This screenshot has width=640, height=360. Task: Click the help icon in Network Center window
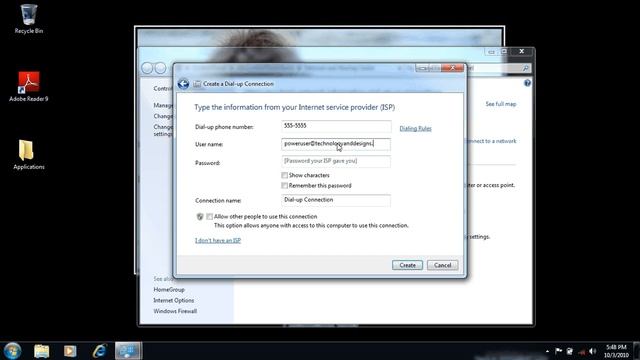tap(527, 83)
